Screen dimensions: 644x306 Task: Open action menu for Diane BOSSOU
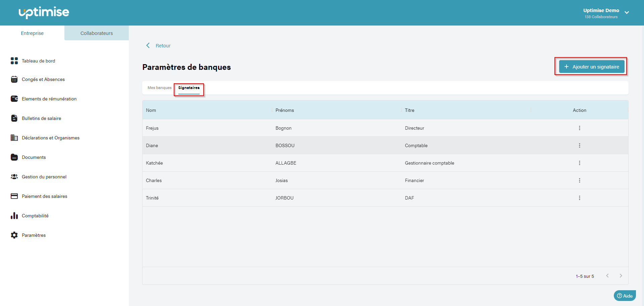[x=579, y=145]
